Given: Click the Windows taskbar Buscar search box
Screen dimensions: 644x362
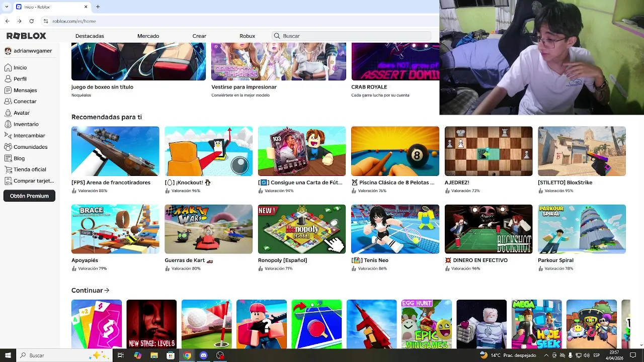Looking at the screenshot, I should click(65, 355).
